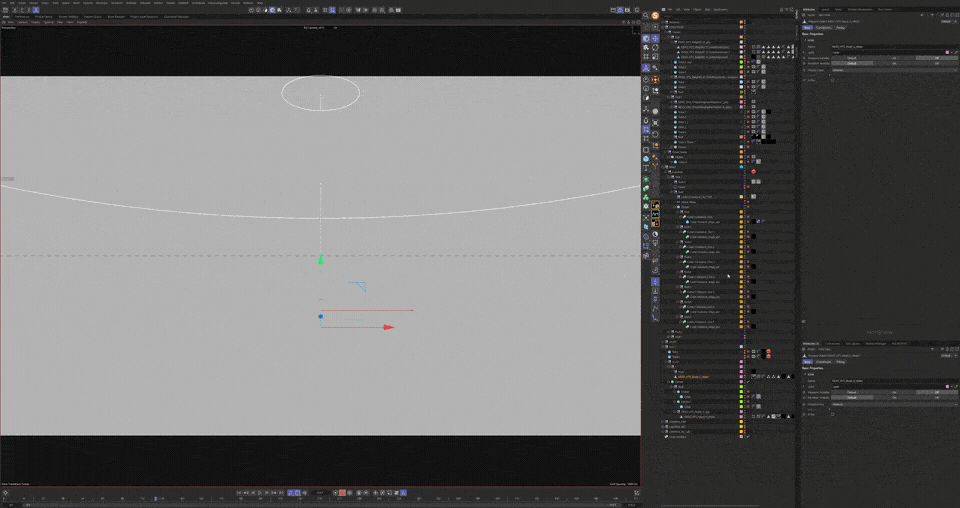The image size is (960, 508).
Task: Open the File menu in Object Manager
Action: [670, 10]
